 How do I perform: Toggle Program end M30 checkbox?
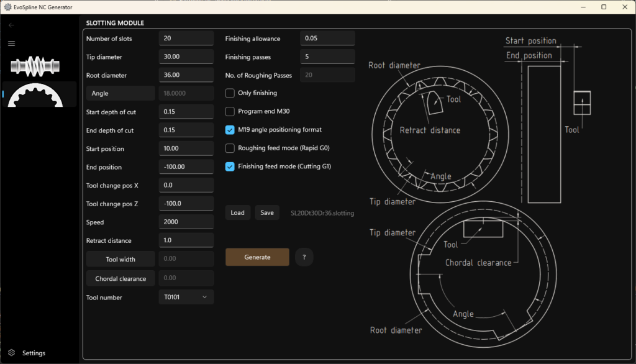point(230,111)
